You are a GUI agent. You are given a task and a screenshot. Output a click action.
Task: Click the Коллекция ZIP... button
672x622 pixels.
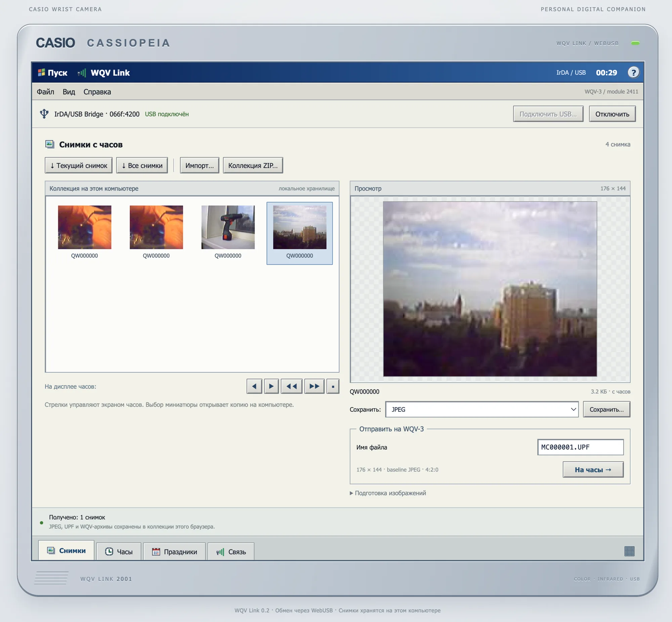253,165
